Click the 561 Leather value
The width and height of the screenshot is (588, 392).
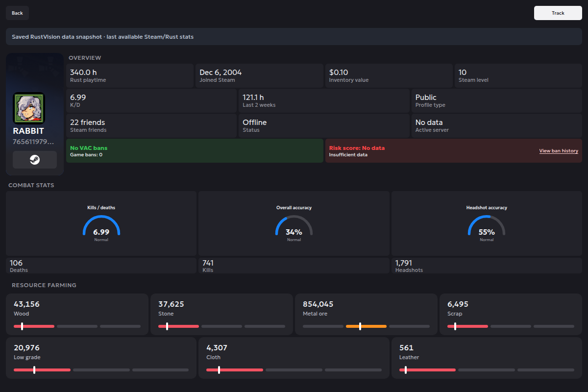click(406, 348)
